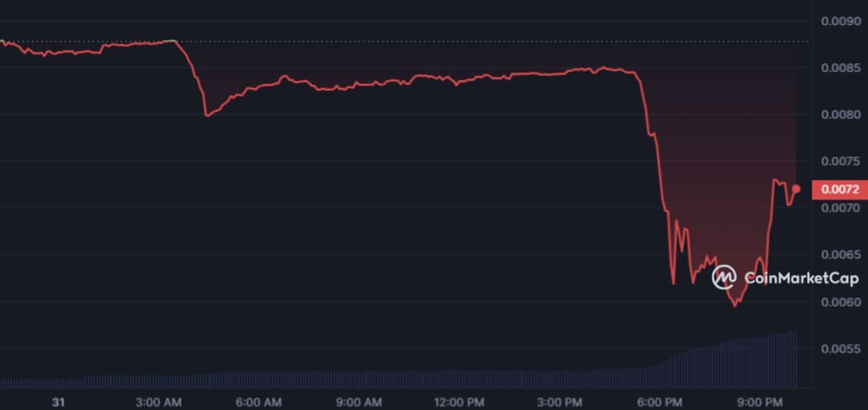Click the 0.0090 price axis label
This screenshot has width=868, height=410.
click(840, 21)
